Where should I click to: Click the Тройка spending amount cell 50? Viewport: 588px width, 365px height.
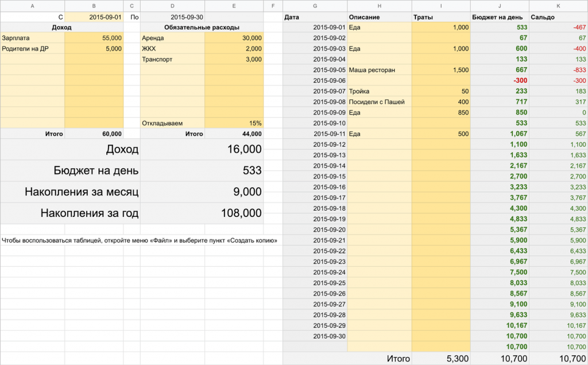pyautogui.click(x=440, y=91)
